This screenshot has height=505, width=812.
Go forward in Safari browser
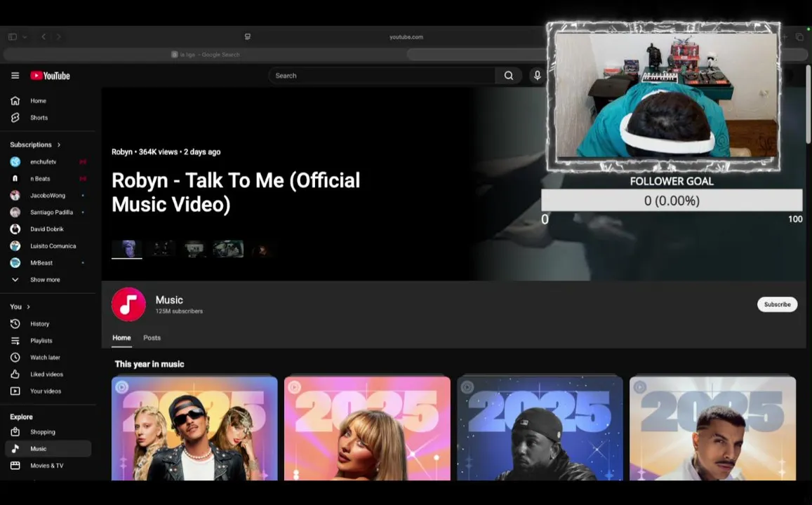[58, 36]
